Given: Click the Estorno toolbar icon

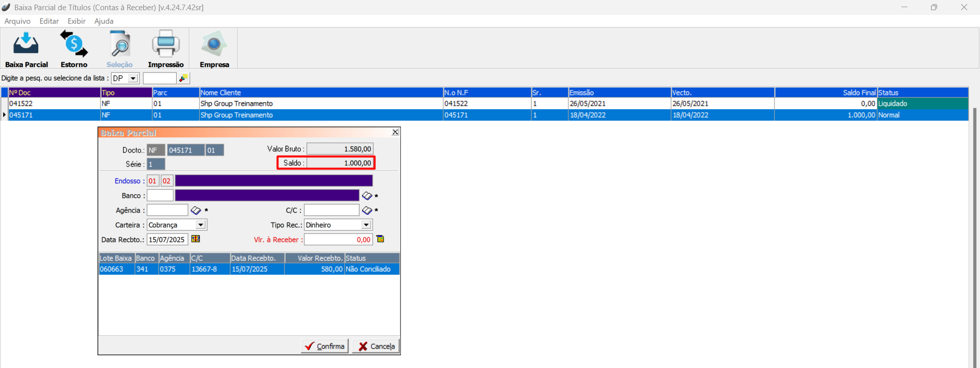Looking at the screenshot, I should pyautogui.click(x=74, y=49).
